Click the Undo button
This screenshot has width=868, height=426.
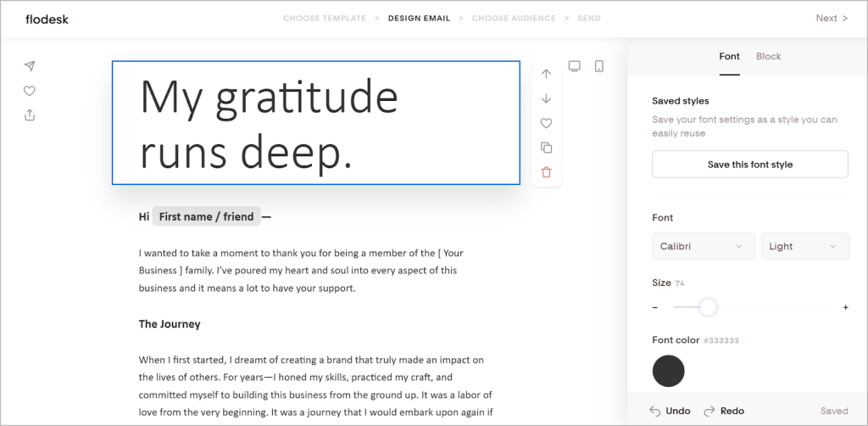click(670, 411)
